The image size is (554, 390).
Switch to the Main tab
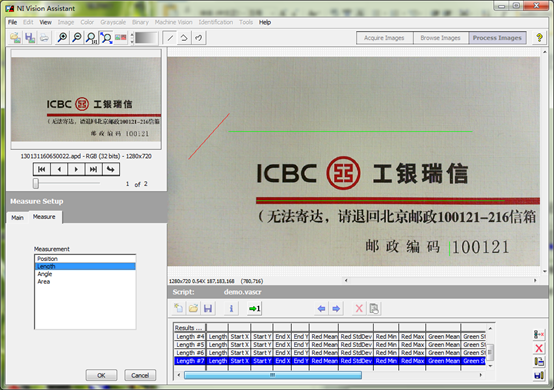[17, 218]
